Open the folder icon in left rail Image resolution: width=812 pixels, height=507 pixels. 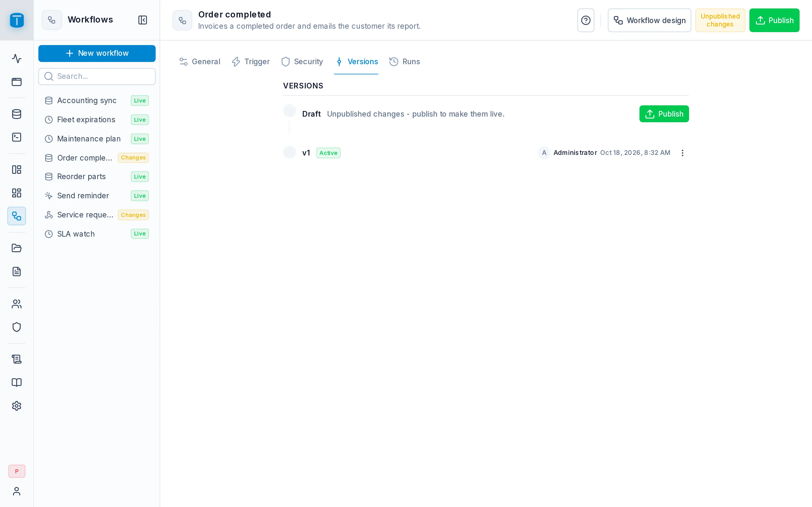pyautogui.click(x=17, y=248)
